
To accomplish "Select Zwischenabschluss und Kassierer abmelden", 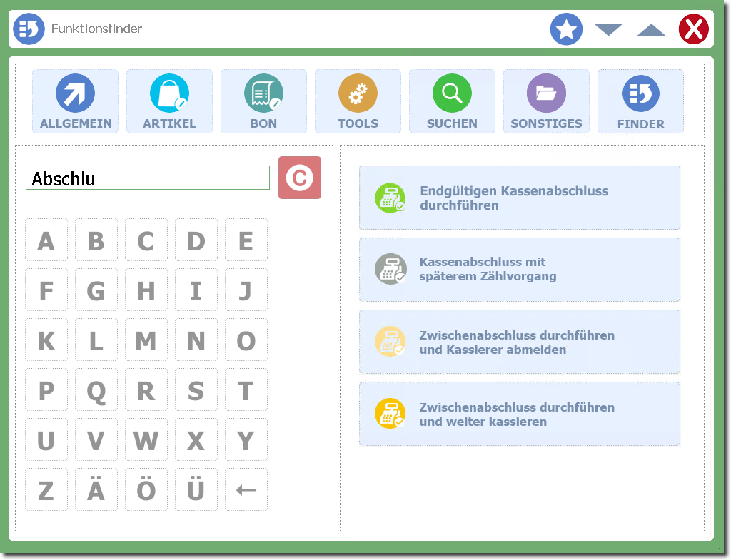I will pos(519,342).
